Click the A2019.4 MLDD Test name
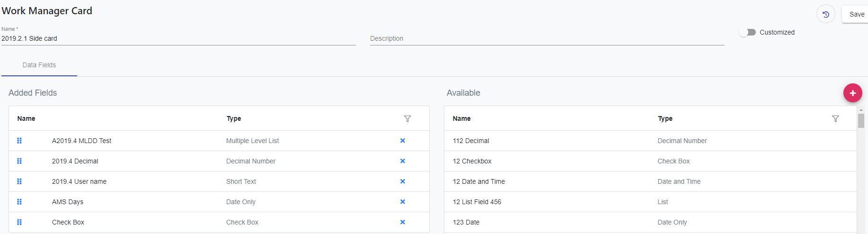The width and height of the screenshot is (868, 234). pos(81,141)
